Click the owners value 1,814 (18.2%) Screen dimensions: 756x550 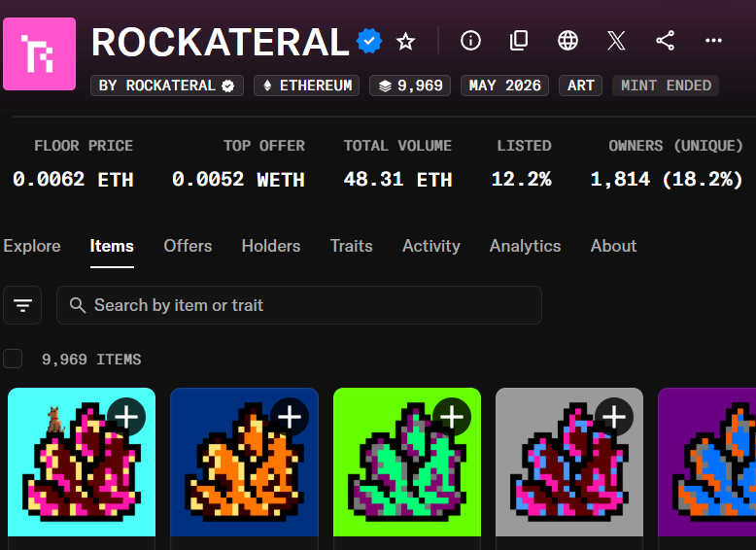pos(667,180)
